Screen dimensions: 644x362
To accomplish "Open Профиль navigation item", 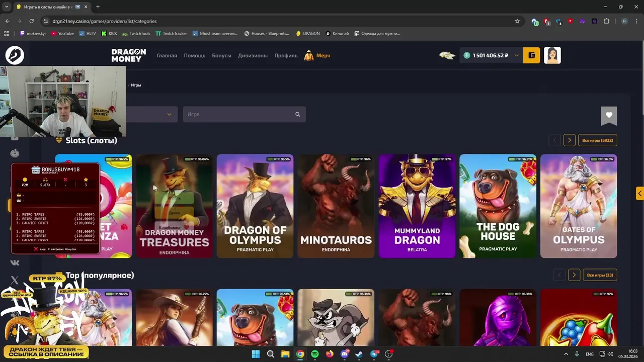I will coord(286,55).
